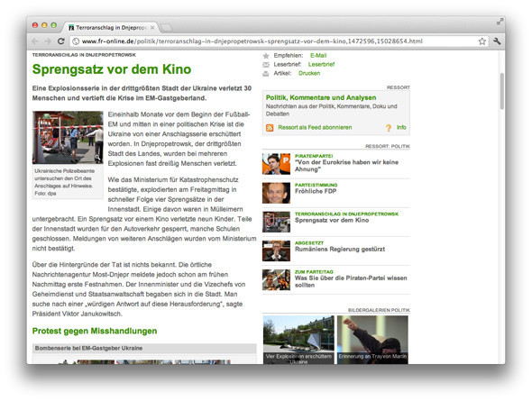Screen dimensions: 532x401
Task: Click the orange RSS feed icon
Action: 270,128
